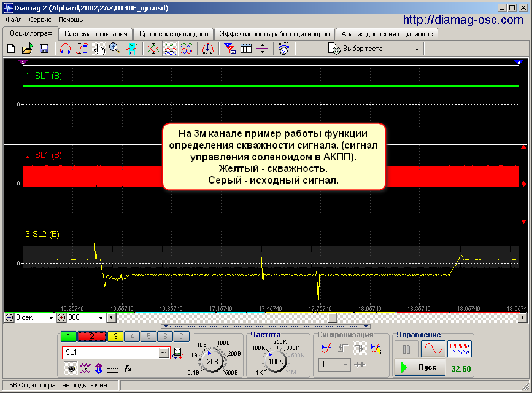Open an oscillogram file from disk
The image size is (532, 393).
[x=27, y=49]
